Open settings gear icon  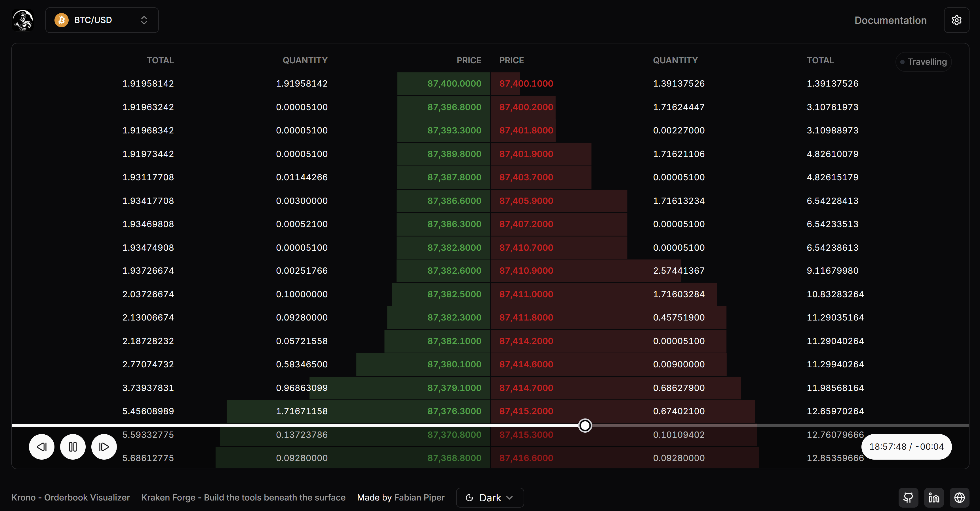[x=956, y=20]
